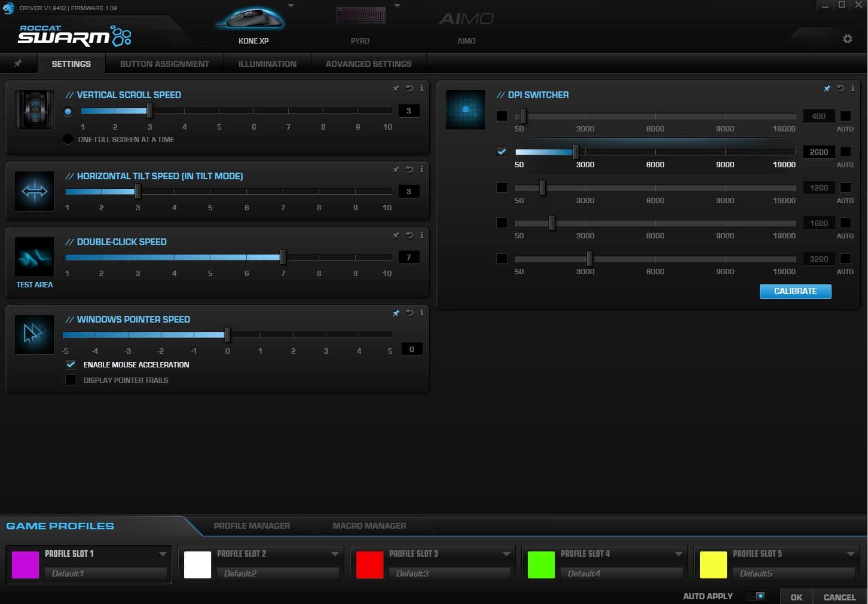Click the Default1 profile name field
Image resolution: width=868 pixels, height=604 pixels.
105,574
